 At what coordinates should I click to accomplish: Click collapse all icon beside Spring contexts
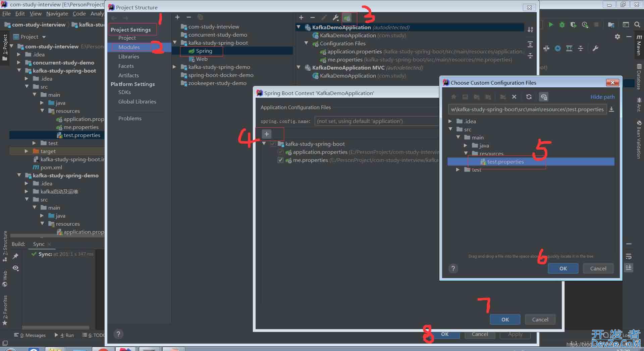click(x=530, y=55)
